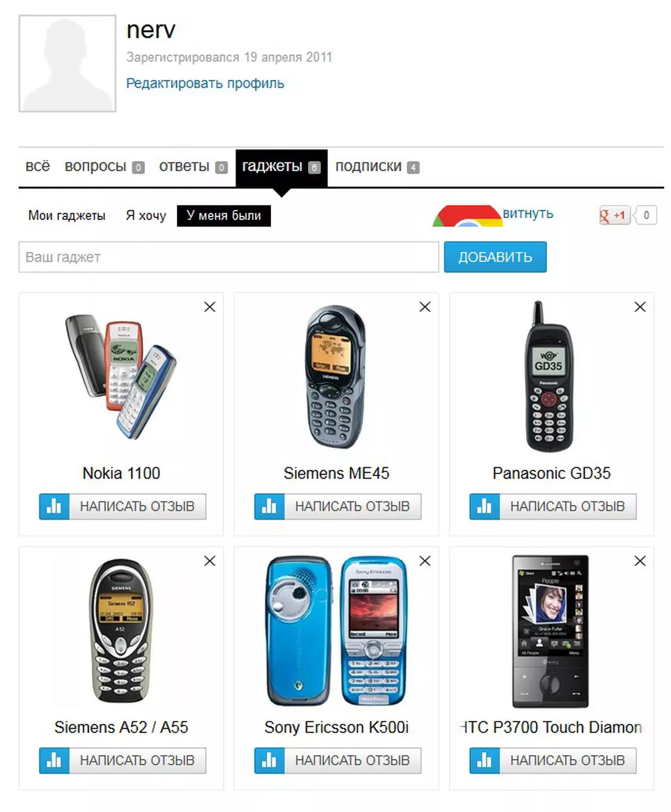Remove Nokia 1100 with its X icon
671x812 pixels.
210,306
